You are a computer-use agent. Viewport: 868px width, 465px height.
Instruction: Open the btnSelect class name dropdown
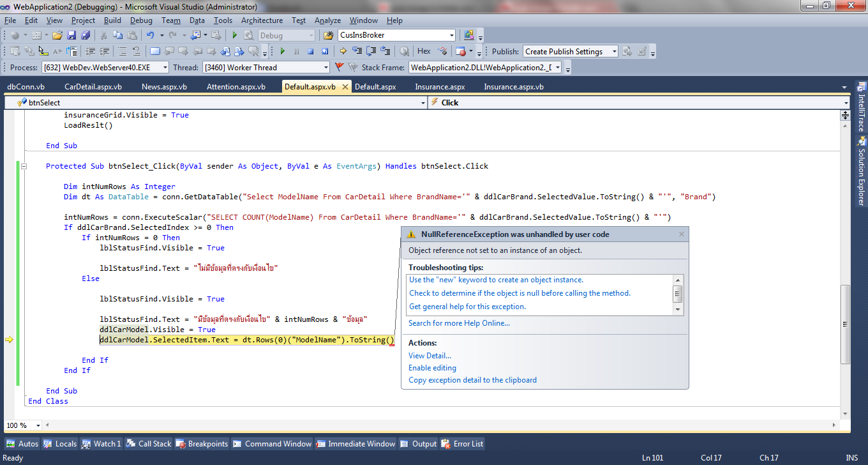point(423,102)
